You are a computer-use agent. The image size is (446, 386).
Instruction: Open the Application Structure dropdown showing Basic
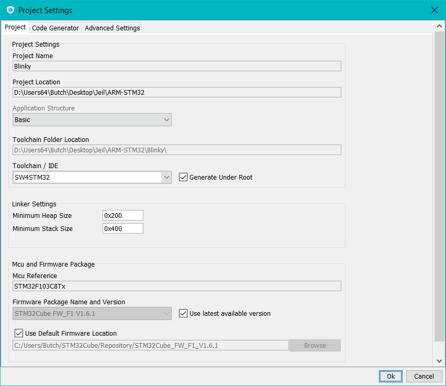92,120
